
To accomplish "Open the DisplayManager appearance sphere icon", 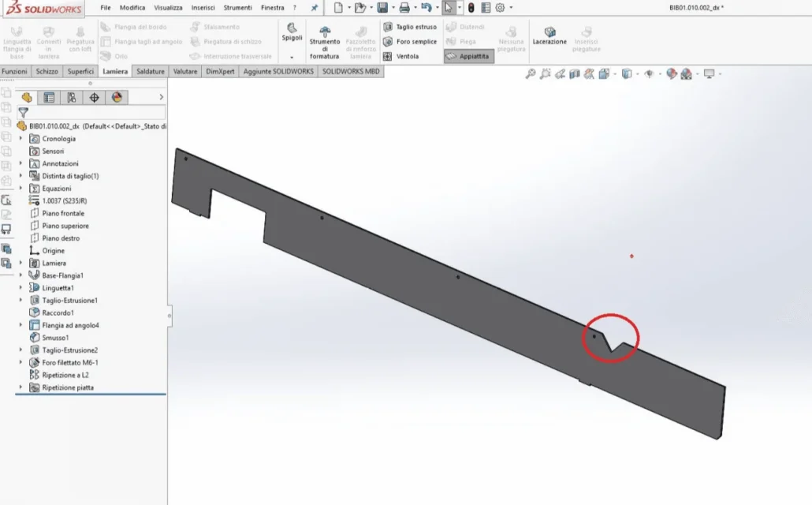I will [117, 98].
